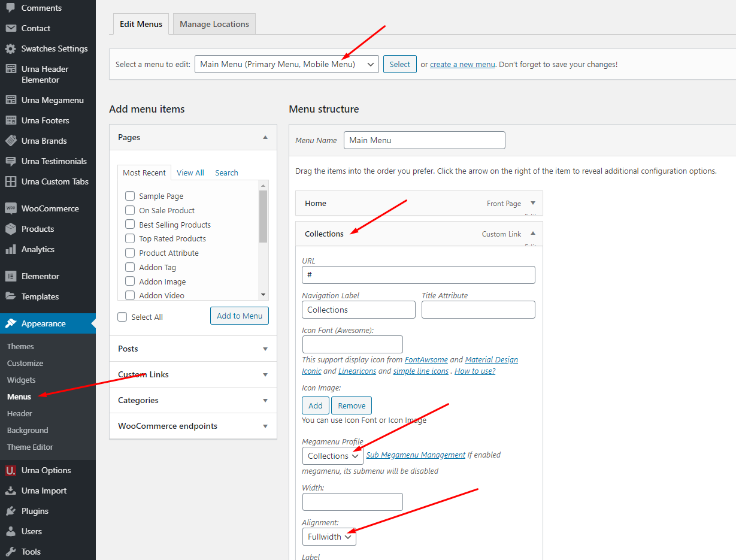Viewport: 736px width, 560px height.
Task: Open the Customize submenu item
Action: [25, 363]
